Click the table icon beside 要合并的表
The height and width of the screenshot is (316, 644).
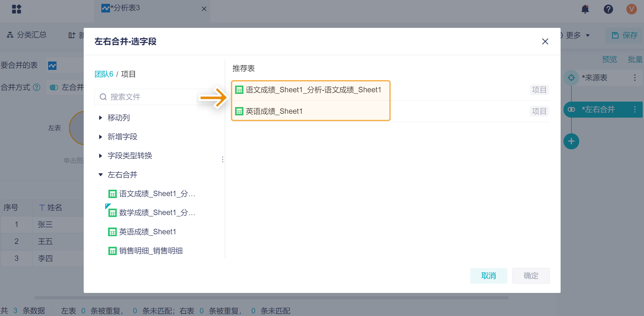(x=52, y=66)
